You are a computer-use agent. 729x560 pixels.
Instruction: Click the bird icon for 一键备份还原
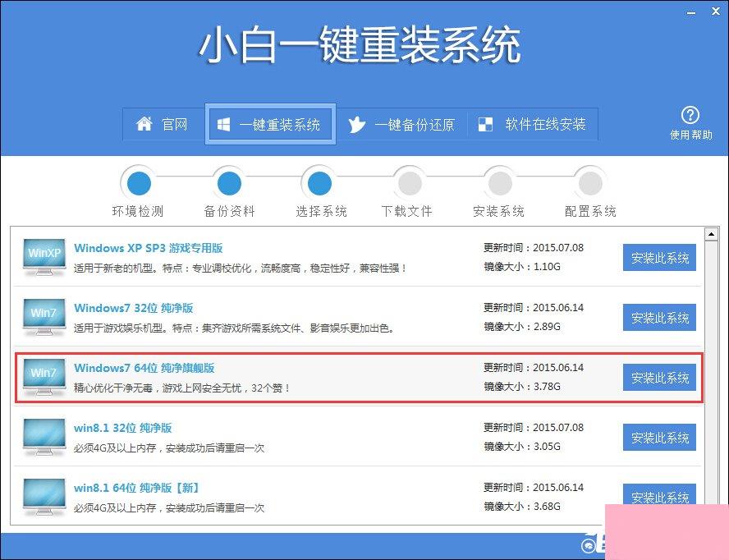(356, 125)
